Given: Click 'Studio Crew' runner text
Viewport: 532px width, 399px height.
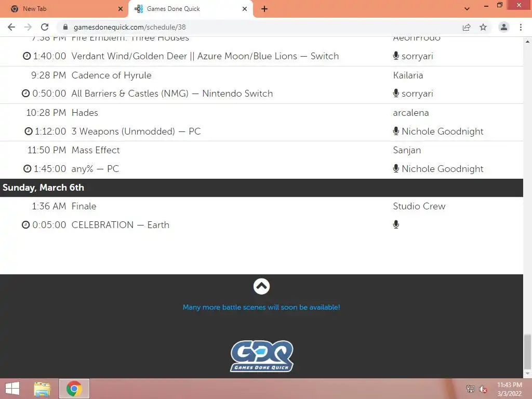Looking at the screenshot, I should (419, 206).
